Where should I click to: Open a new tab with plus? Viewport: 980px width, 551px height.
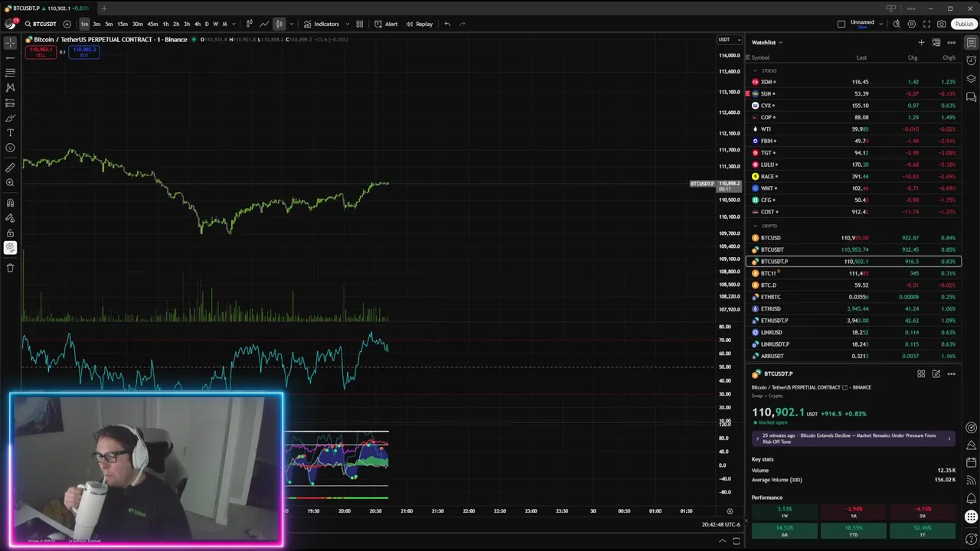pos(104,8)
